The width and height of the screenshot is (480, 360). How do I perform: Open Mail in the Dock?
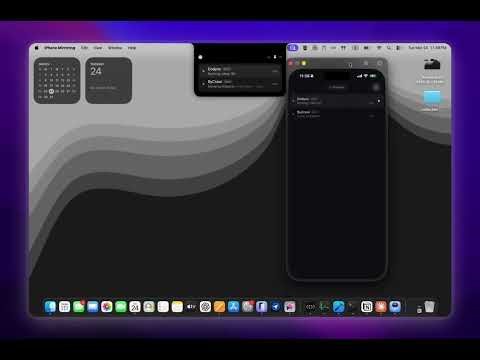(x=93, y=307)
